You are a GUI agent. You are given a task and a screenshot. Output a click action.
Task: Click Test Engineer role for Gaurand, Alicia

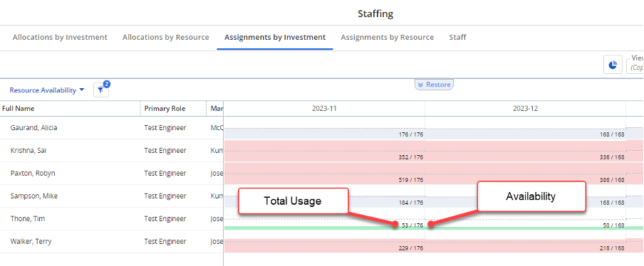click(165, 128)
